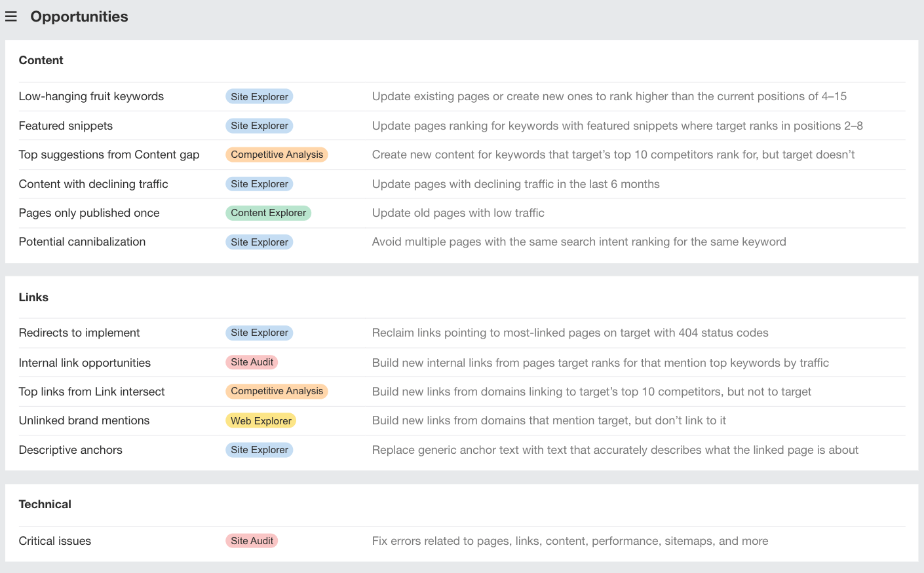The height and width of the screenshot is (573, 924).
Task: Click the Competitive Analysis badge on Link intersect row
Action: (x=277, y=391)
